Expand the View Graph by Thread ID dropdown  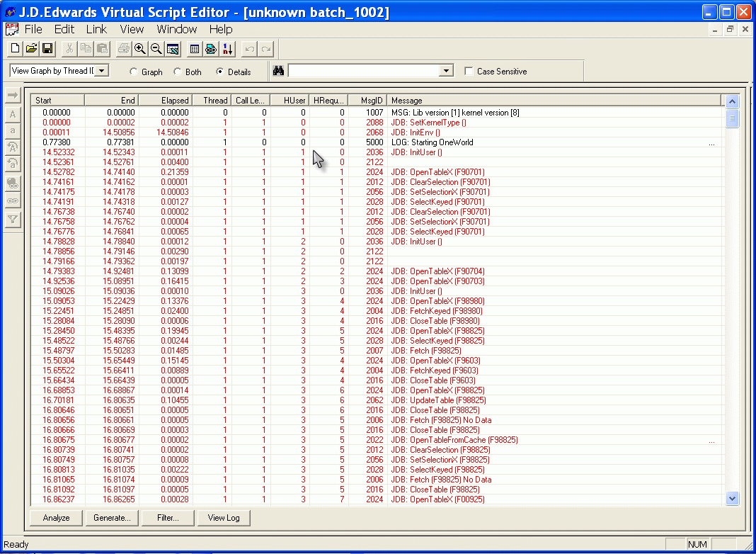pos(102,71)
